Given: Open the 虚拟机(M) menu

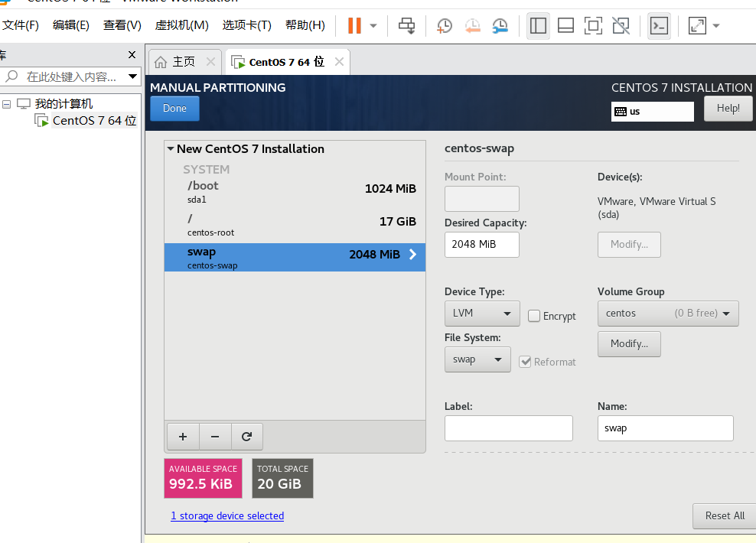Looking at the screenshot, I should [x=182, y=25].
